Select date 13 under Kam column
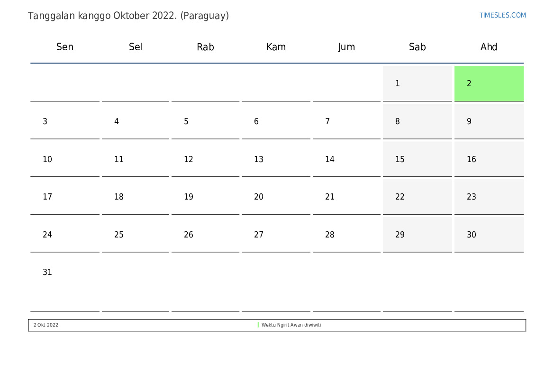554x392 pixels. [x=259, y=159]
